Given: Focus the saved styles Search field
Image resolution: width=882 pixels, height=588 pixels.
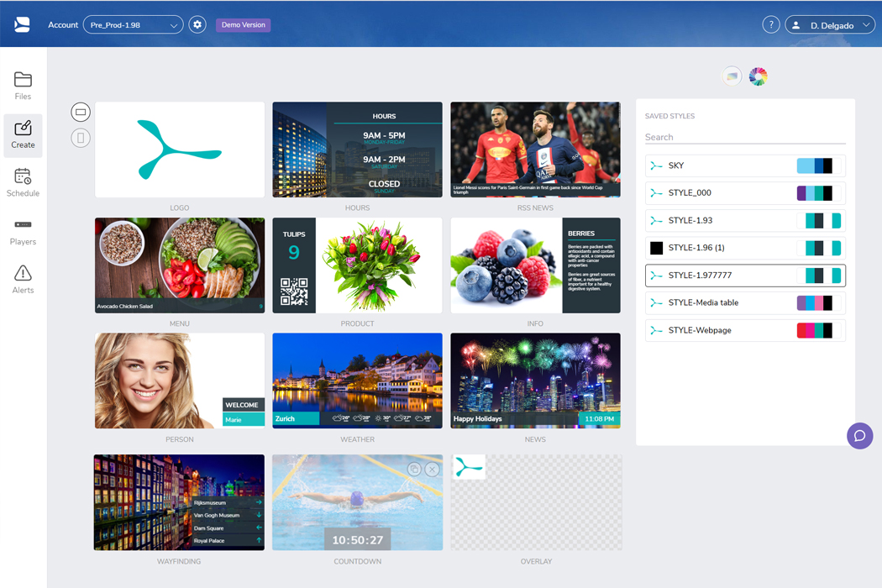Looking at the screenshot, I should click(x=744, y=137).
